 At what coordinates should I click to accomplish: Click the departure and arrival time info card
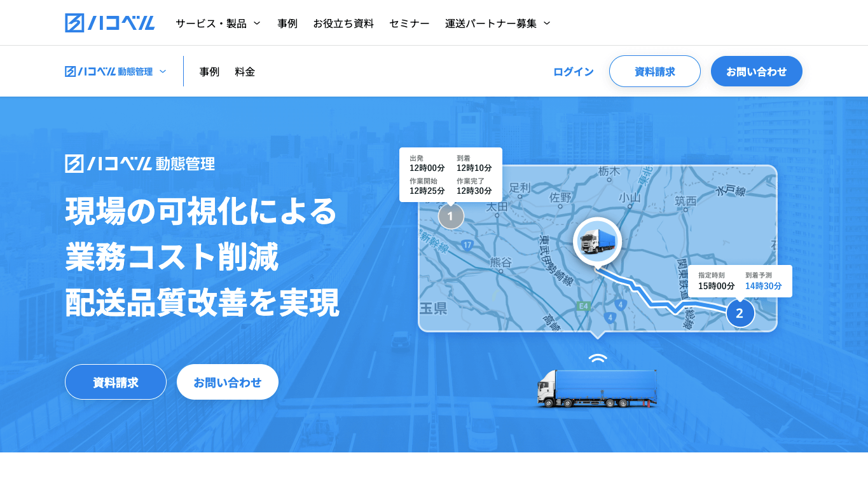[451, 174]
